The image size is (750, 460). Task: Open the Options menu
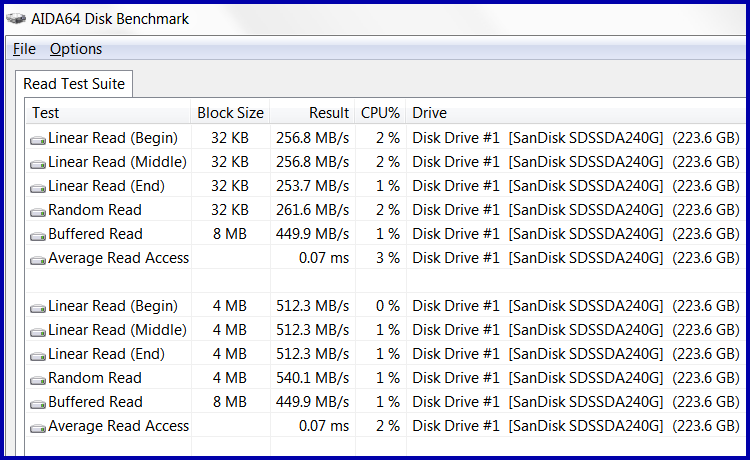coord(76,49)
